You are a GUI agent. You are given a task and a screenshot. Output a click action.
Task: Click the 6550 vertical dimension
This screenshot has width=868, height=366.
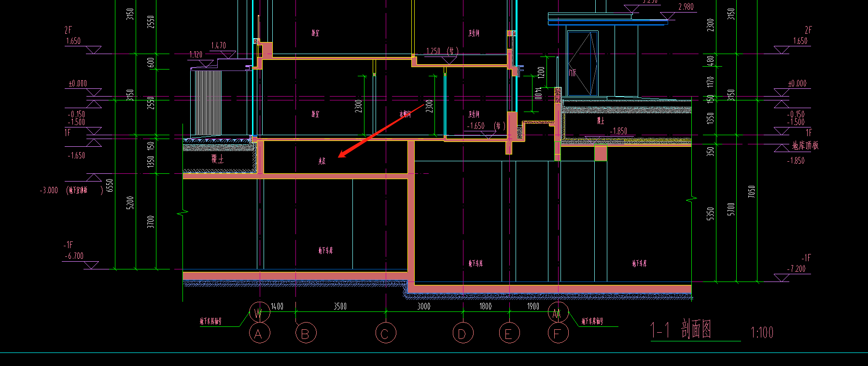pos(110,185)
